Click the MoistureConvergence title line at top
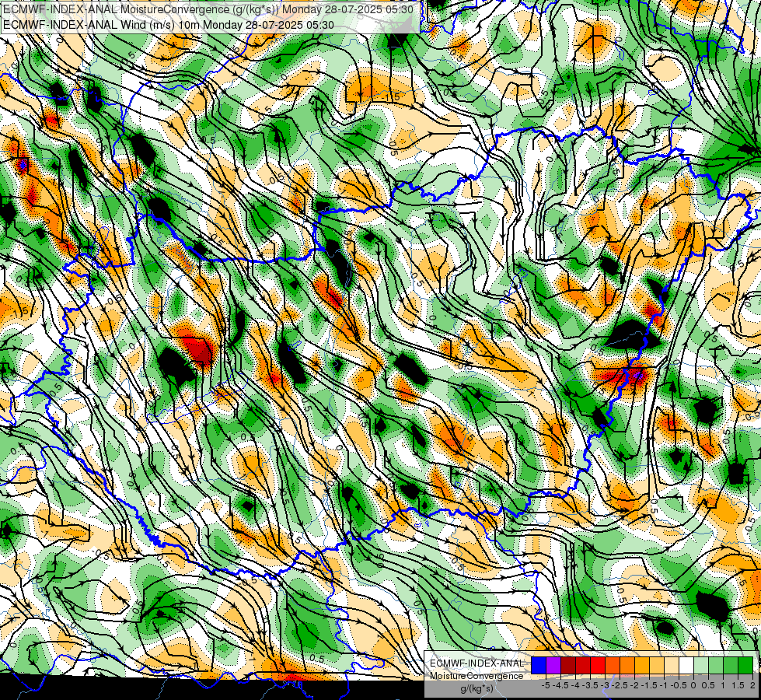This screenshot has height=700, width=761. pyautogui.click(x=208, y=9)
